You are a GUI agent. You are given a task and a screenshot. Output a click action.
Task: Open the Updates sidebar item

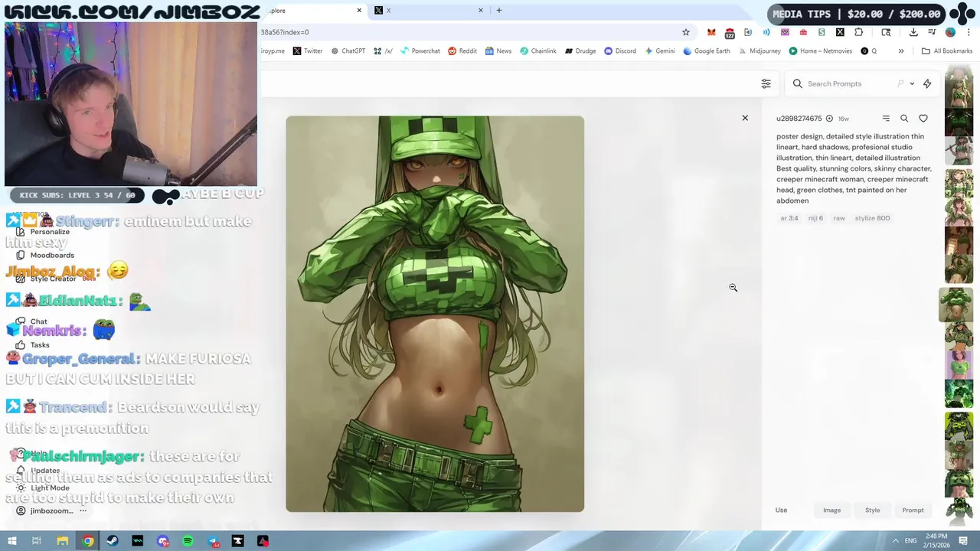click(38, 471)
